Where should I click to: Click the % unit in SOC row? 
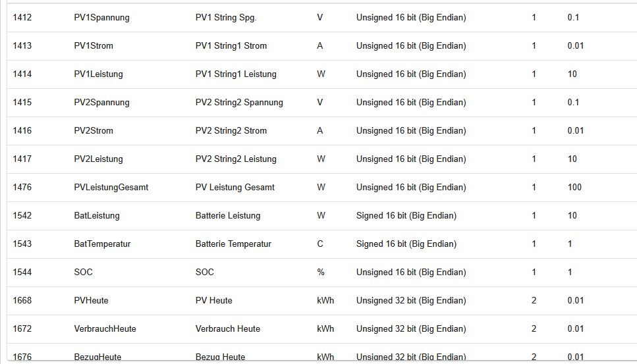(x=321, y=273)
